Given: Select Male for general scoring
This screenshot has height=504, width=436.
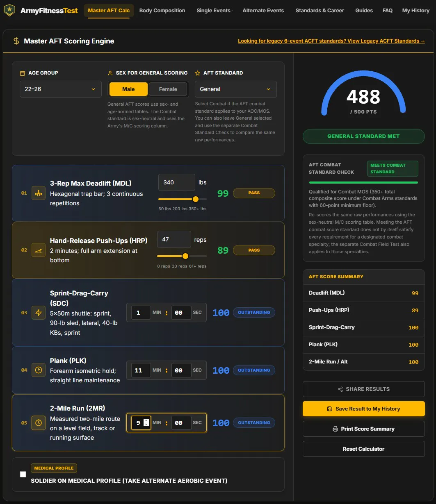Looking at the screenshot, I should pyautogui.click(x=128, y=89).
